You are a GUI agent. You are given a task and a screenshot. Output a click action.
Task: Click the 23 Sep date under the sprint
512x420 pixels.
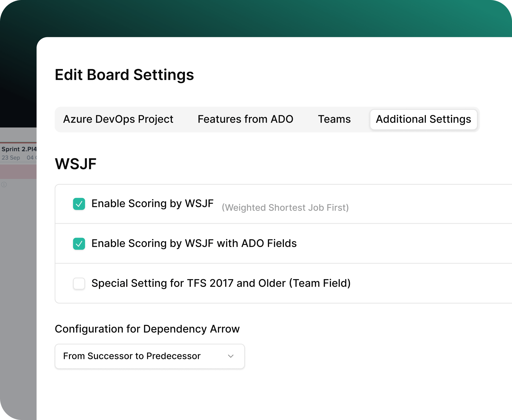tap(11, 158)
